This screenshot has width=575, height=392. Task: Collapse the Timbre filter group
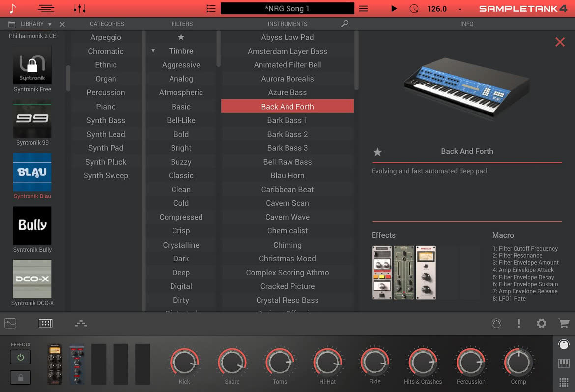[x=153, y=51]
